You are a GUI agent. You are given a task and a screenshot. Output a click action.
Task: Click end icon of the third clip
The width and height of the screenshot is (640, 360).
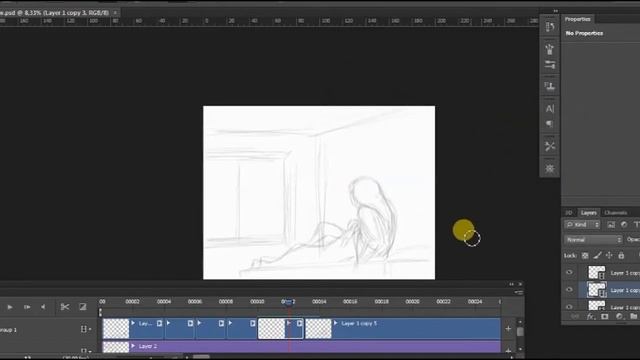point(221,323)
